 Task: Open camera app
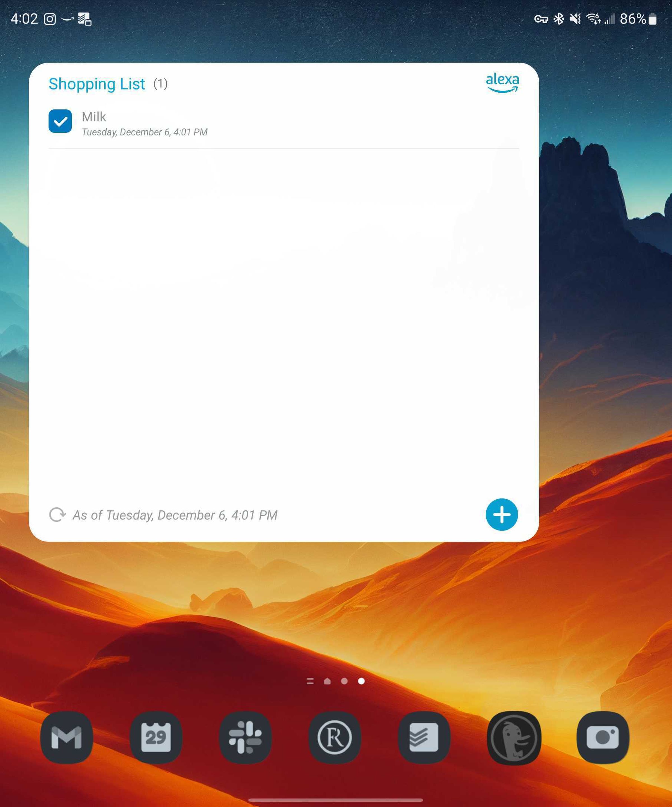pos(602,737)
